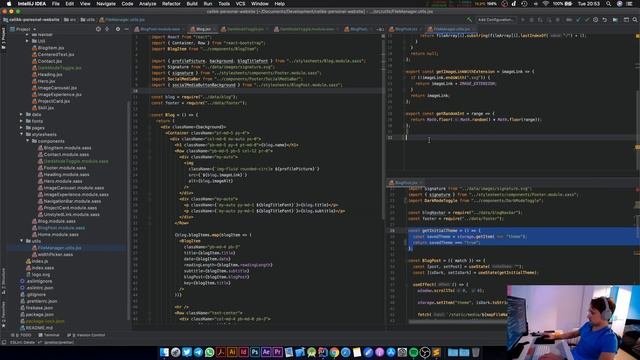Hide the Project panel with the minus icon
640x360 pixels.
point(127,29)
